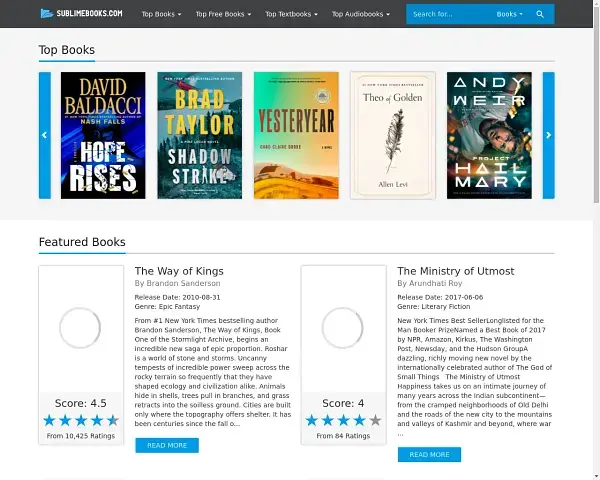Open the Yesteryear book cover
Screen dimensions: 600x480
click(x=295, y=135)
